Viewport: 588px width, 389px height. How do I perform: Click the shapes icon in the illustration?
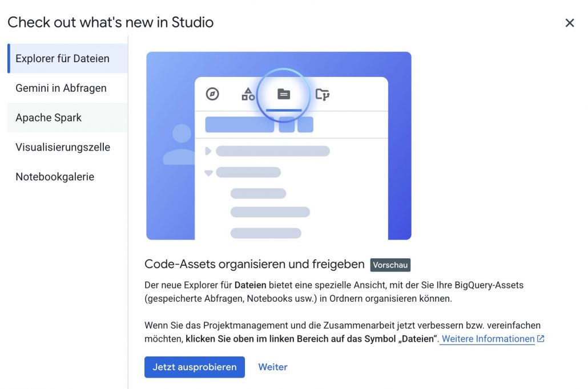tap(248, 94)
